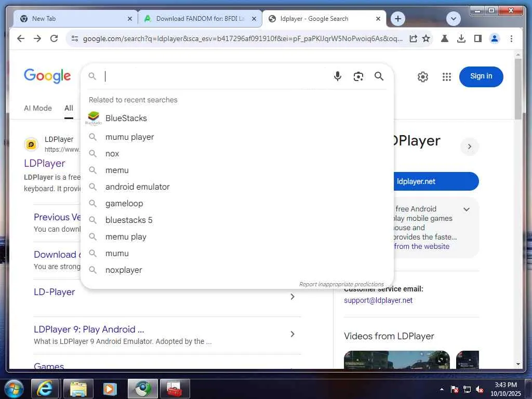Open the Downloads icon in toolbar

pos(461,38)
